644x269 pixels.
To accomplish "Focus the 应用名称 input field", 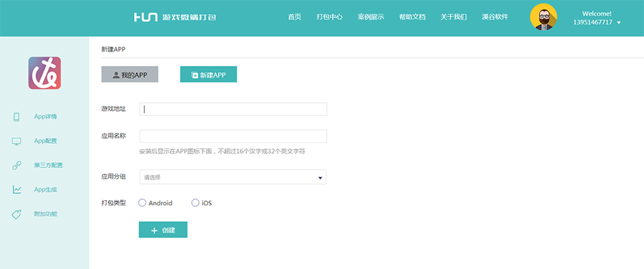I will pyautogui.click(x=233, y=137).
